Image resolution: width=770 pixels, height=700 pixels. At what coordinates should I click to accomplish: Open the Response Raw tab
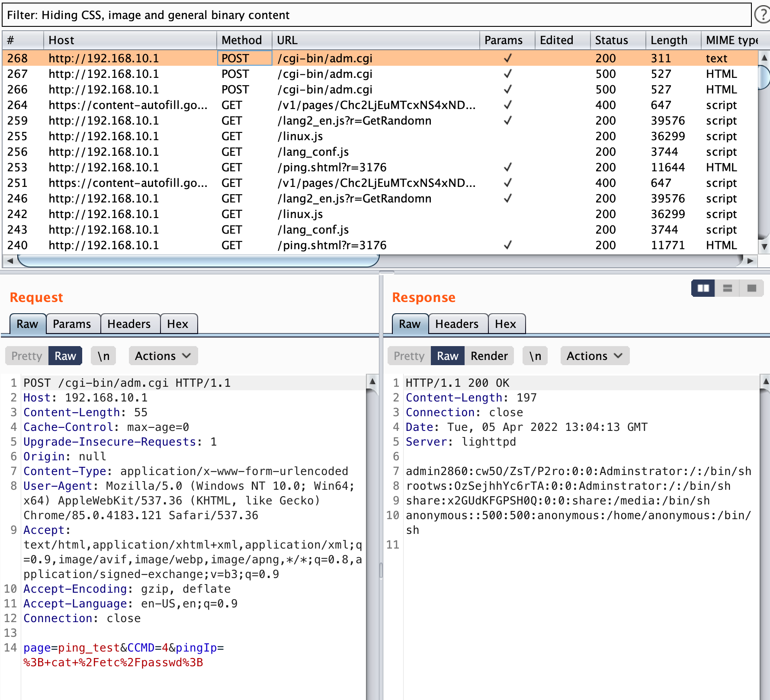point(410,324)
